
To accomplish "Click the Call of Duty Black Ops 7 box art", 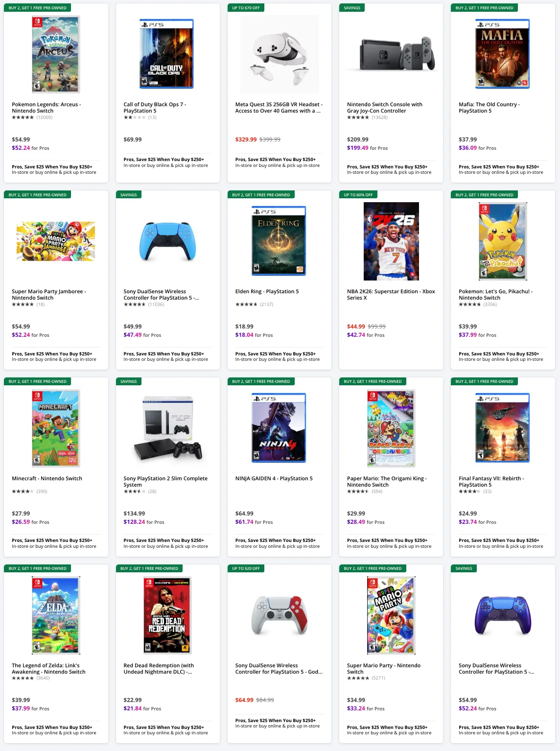I will click(167, 54).
